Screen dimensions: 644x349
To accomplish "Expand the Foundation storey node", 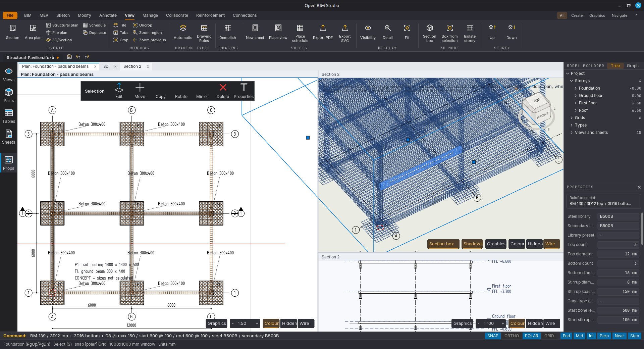I will pos(576,88).
